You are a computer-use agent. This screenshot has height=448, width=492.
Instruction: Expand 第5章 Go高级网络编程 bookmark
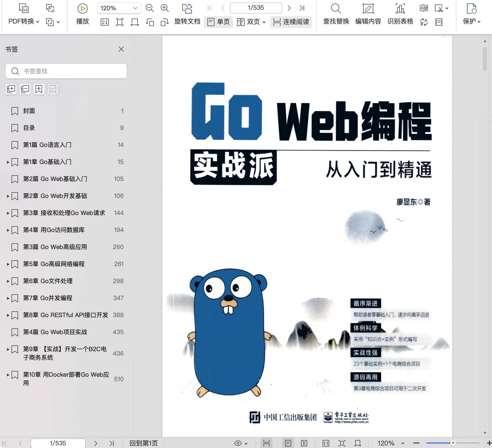click(x=8, y=264)
